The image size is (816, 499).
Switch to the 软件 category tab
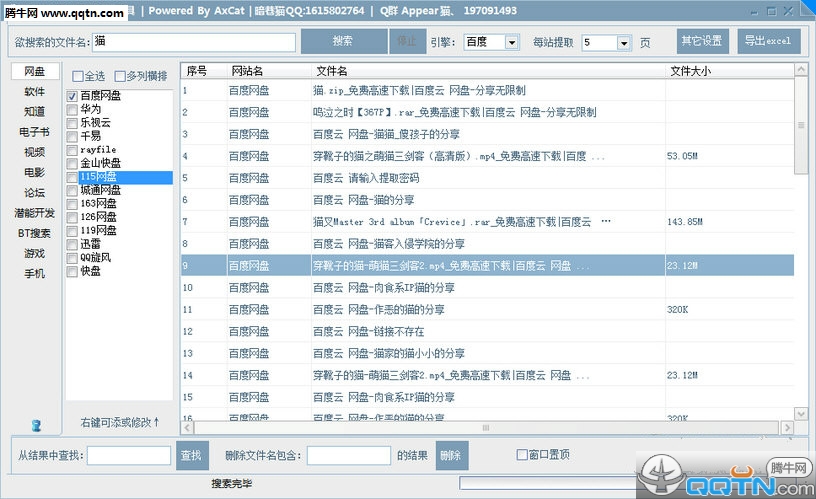click(x=35, y=92)
